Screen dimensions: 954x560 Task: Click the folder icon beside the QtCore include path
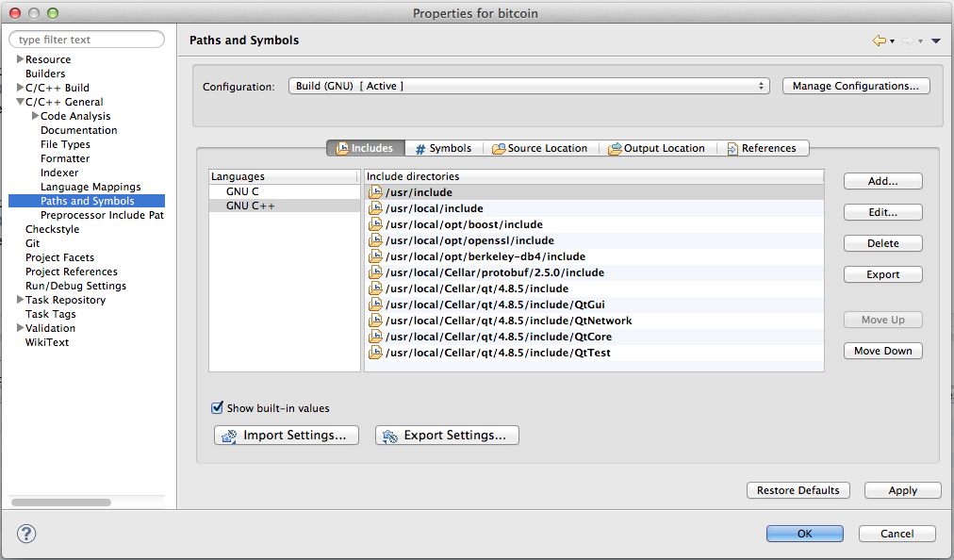tap(375, 337)
